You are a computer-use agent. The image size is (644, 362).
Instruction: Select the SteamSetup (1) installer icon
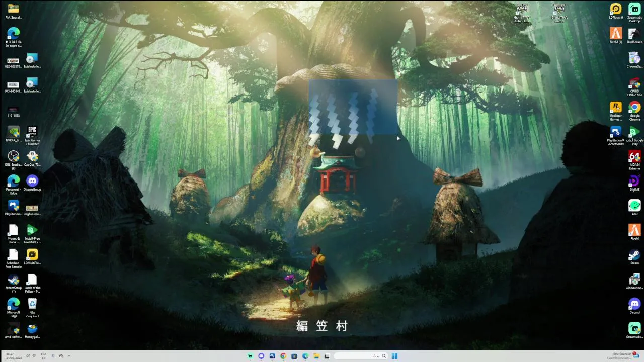pyautogui.click(x=14, y=284)
